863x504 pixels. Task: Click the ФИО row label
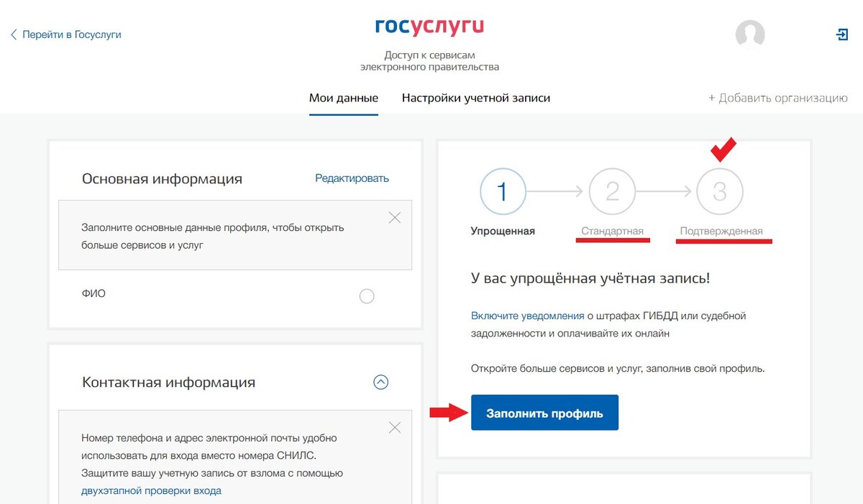[93, 294]
